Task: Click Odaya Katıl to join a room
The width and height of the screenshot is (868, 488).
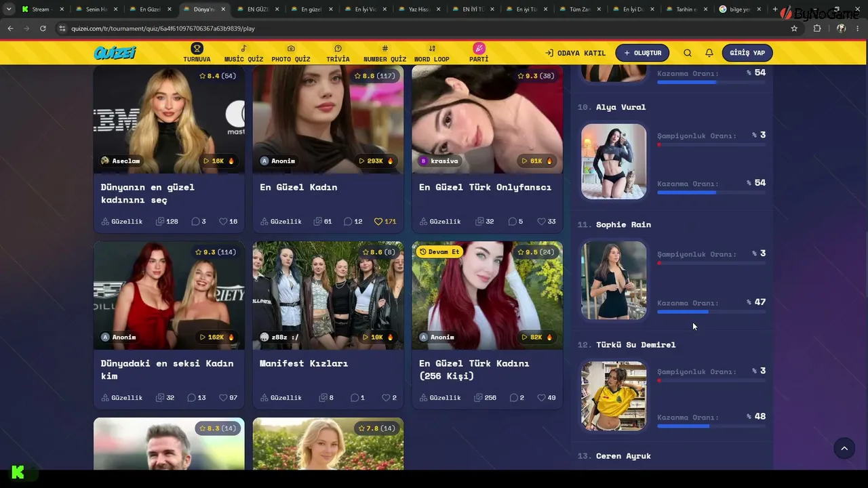Action: click(x=576, y=53)
